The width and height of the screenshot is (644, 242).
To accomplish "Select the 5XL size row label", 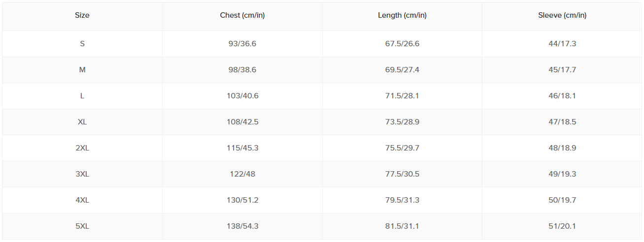I will point(82,226).
